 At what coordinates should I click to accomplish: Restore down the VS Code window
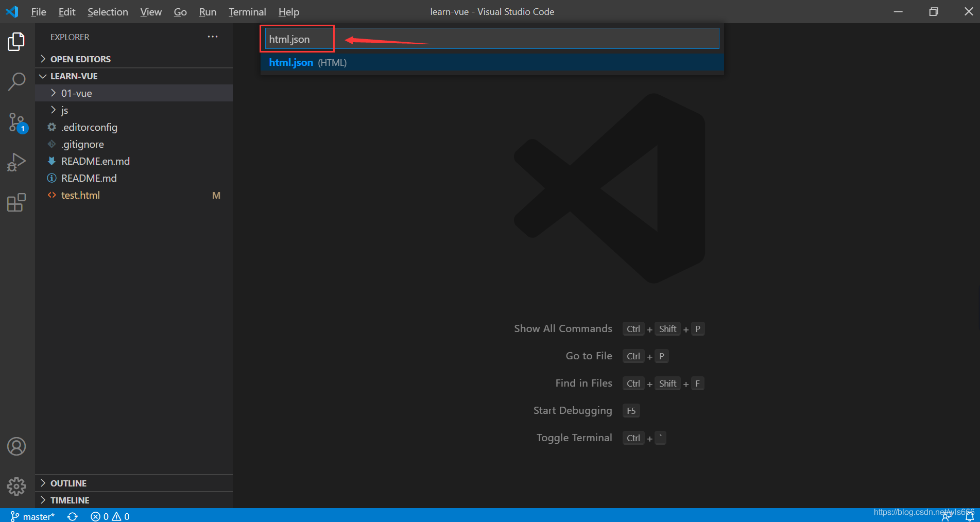tap(934, 11)
